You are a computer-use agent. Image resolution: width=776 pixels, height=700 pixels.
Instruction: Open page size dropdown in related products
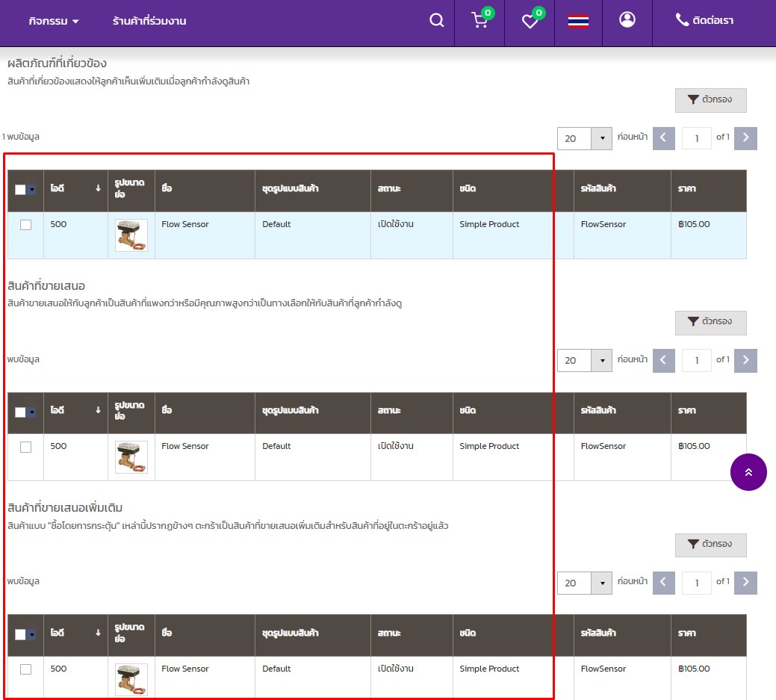coord(601,138)
